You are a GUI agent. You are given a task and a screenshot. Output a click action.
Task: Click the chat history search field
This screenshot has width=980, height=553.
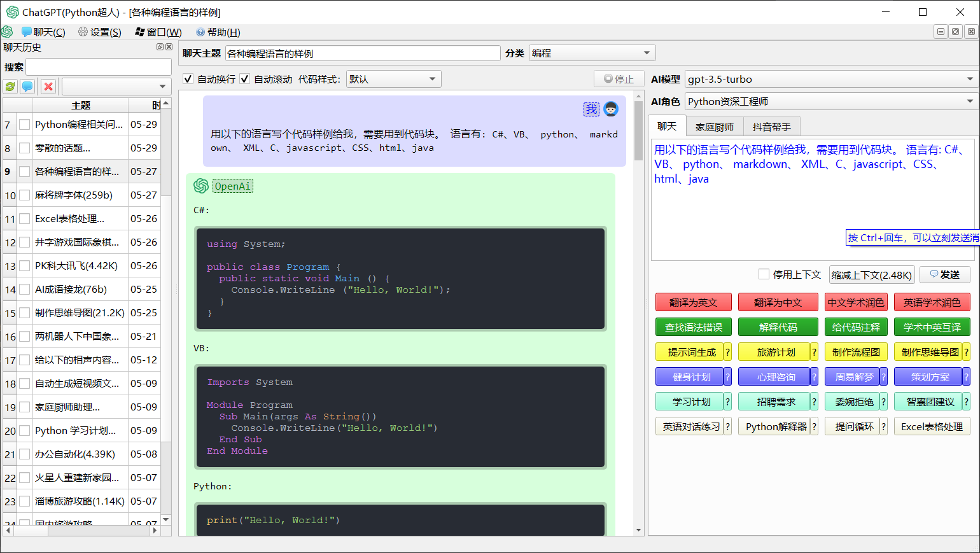coord(99,67)
